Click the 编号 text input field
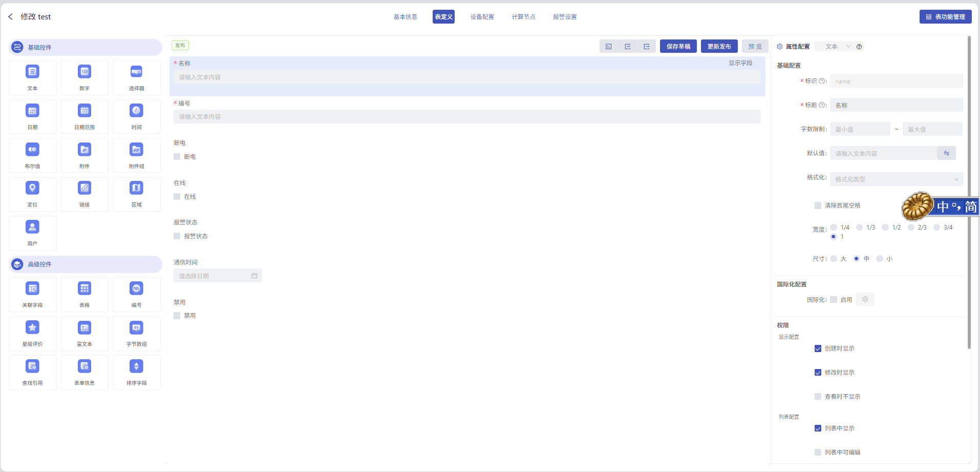The height and width of the screenshot is (472, 980). coord(467,116)
